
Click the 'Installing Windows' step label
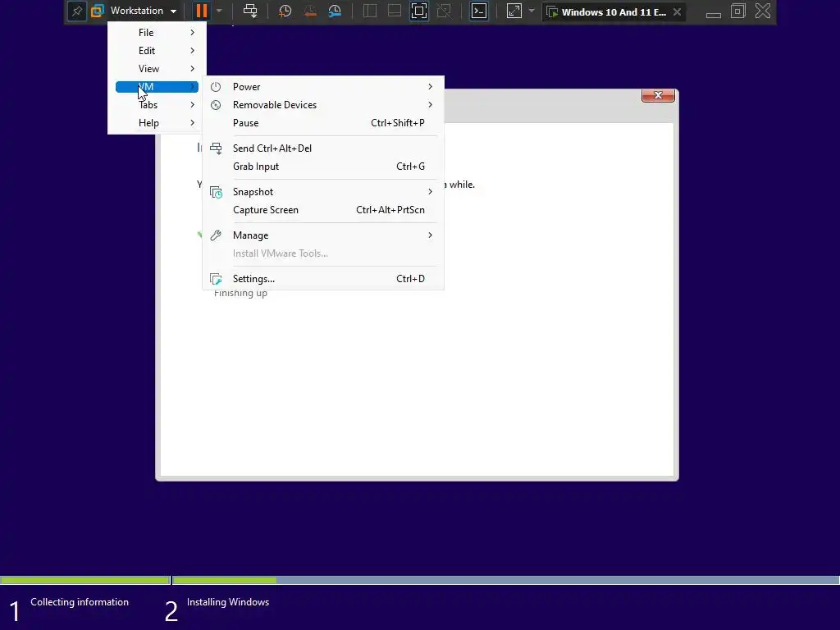click(228, 602)
